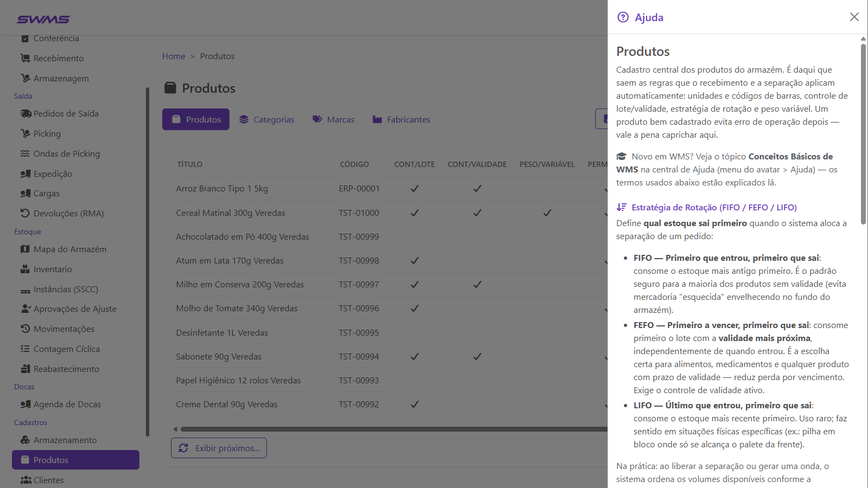Viewport: 868px width, 488px height.
Task: Click the Ondas de Picking waves icon
Action: pos(25,153)
